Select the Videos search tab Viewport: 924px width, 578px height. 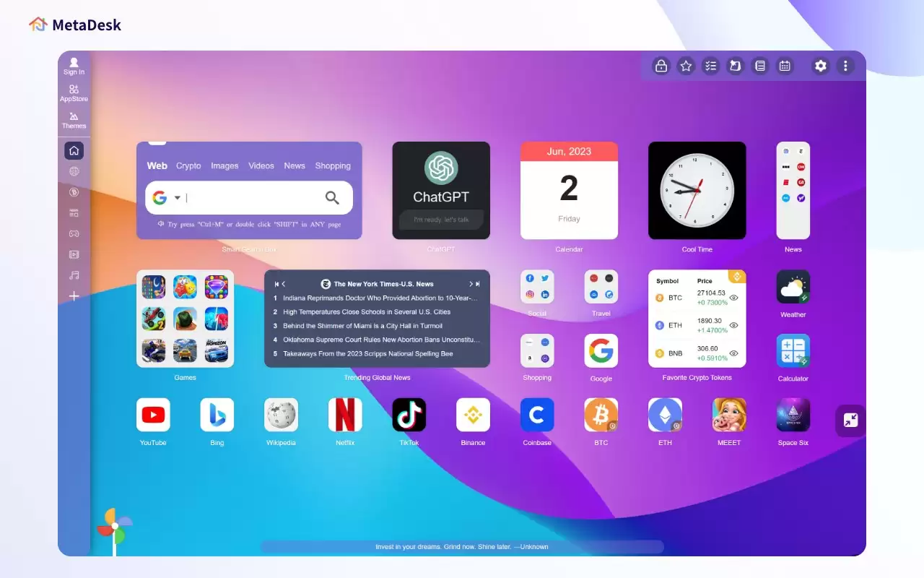pyautogui.click(x=261, y=165)
